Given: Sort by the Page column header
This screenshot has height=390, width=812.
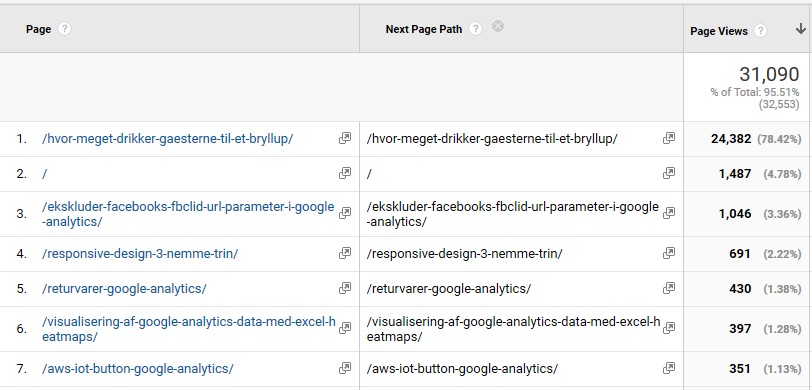Looking at the screenshot, I should [x=38, y=30].
